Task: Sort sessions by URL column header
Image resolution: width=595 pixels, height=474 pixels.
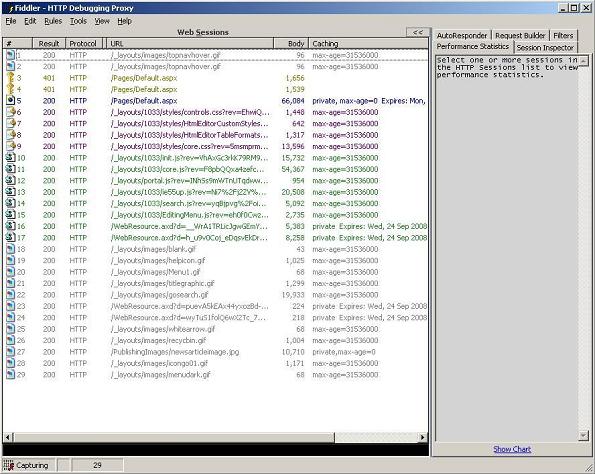Action: pyautogui.click(x=190, y=44)
